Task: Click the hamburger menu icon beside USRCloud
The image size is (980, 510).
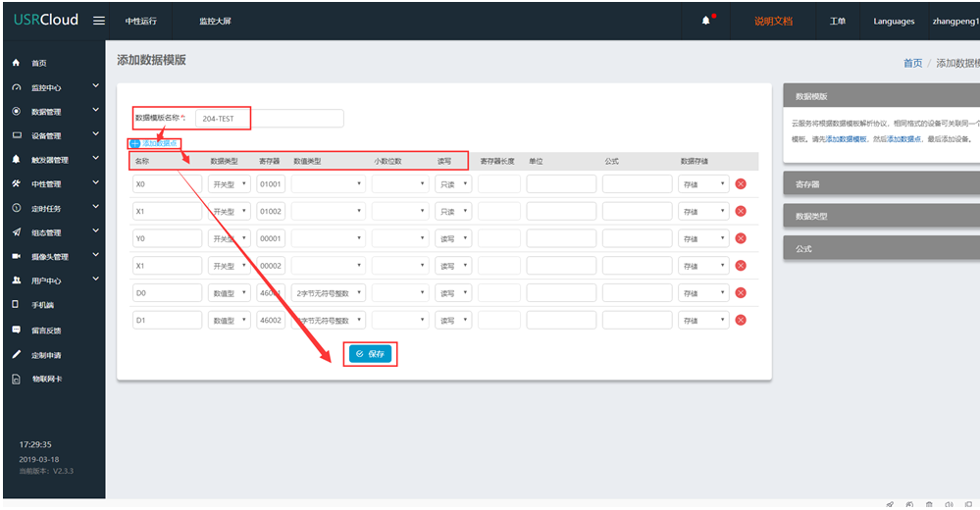Action: (99, 21)
